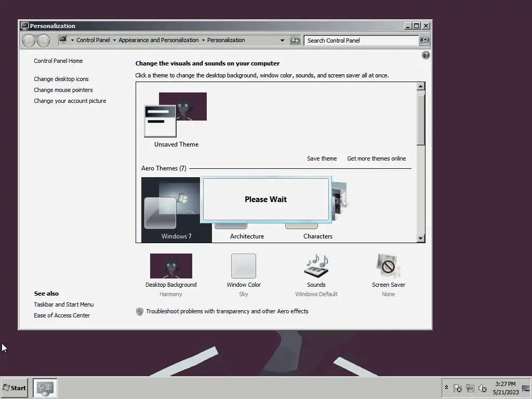
Task: Click Desktop Background label text
Action: [171, 285]
